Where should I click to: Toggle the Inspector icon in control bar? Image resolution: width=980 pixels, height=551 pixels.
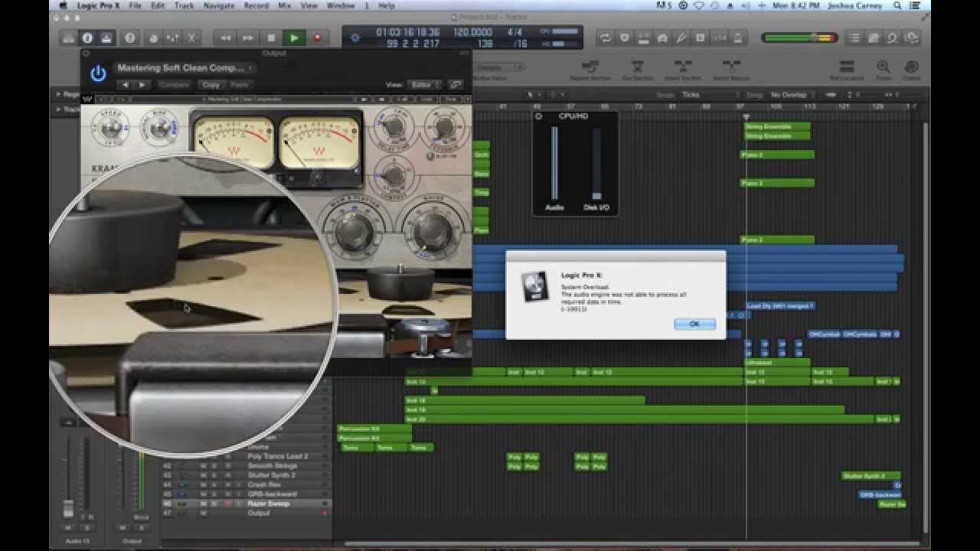tap(87, 37)
